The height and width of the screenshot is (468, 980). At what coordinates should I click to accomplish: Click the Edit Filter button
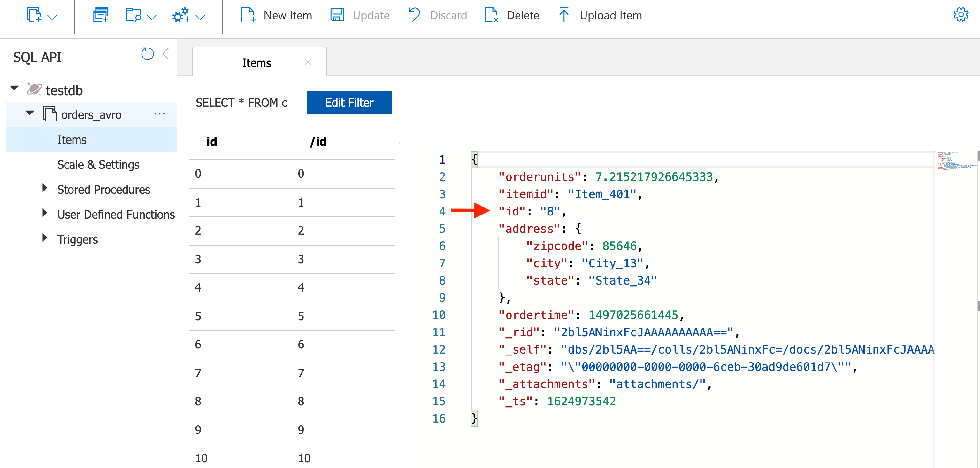[349, 102]
